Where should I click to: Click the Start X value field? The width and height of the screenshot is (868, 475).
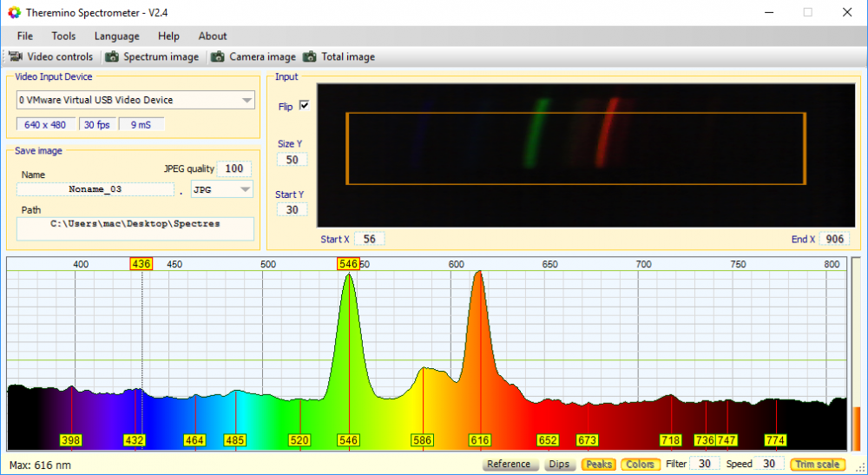pyautogui.click(x=369, y=239)
